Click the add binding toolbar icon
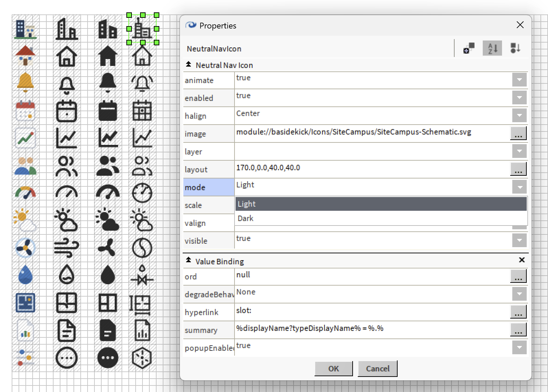This screenshot has width=548, height=392. [469, 48]
